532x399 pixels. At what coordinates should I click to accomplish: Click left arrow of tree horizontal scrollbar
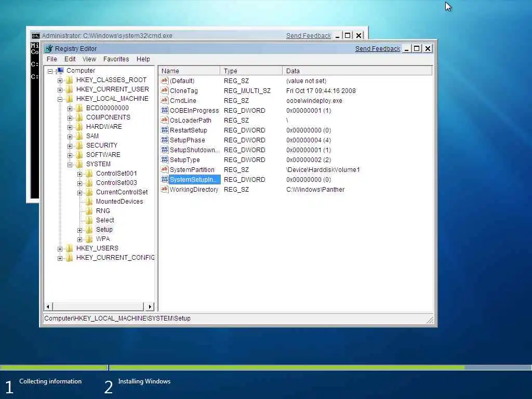point(48,307)
